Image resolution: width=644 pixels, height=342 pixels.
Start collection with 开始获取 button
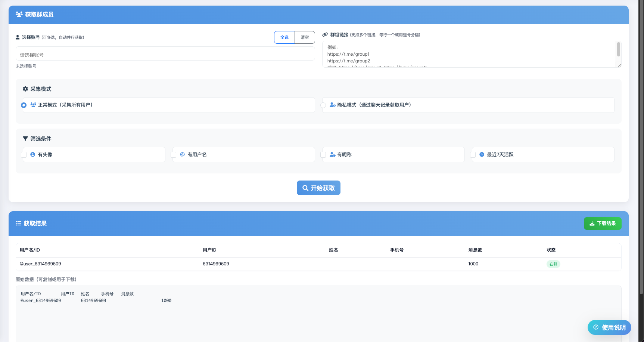click(x=318, y=188)
